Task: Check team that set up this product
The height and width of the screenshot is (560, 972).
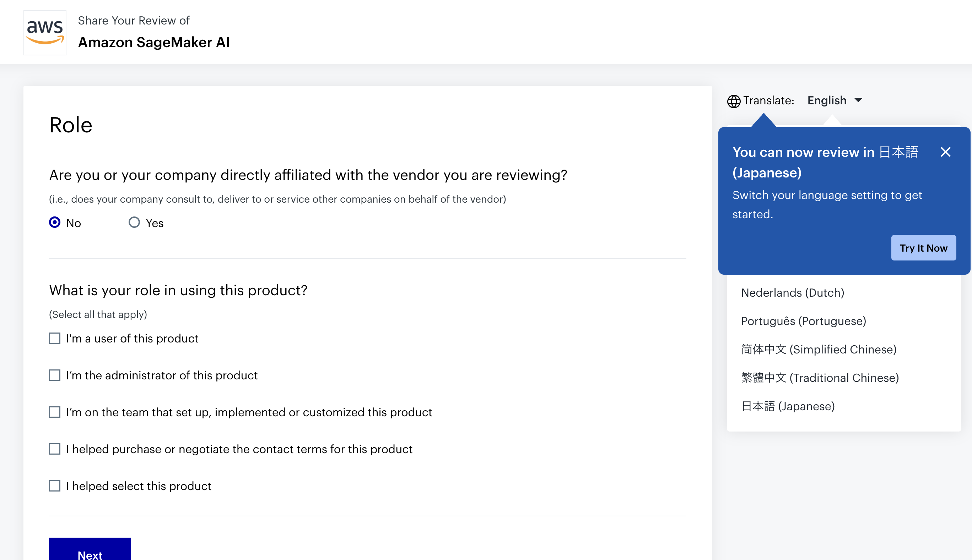Action: point(55,412)
